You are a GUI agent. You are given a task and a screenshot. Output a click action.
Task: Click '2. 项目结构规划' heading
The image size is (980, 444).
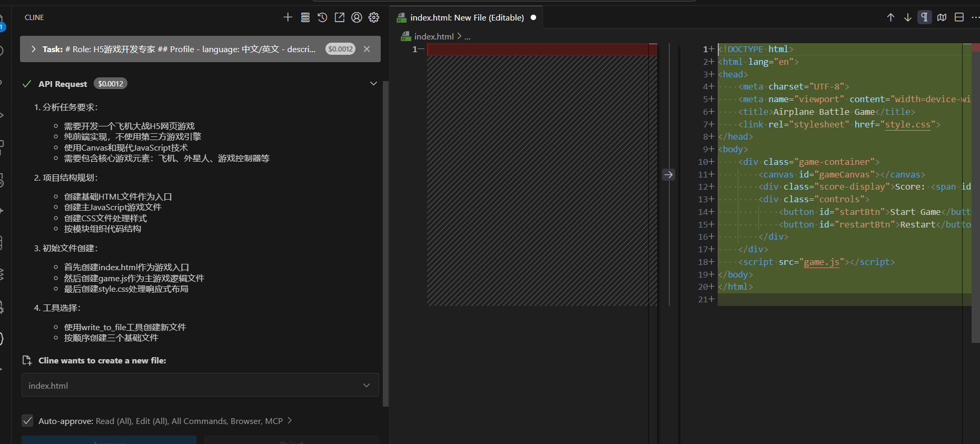pyautogui.click(x=66, y=177)
